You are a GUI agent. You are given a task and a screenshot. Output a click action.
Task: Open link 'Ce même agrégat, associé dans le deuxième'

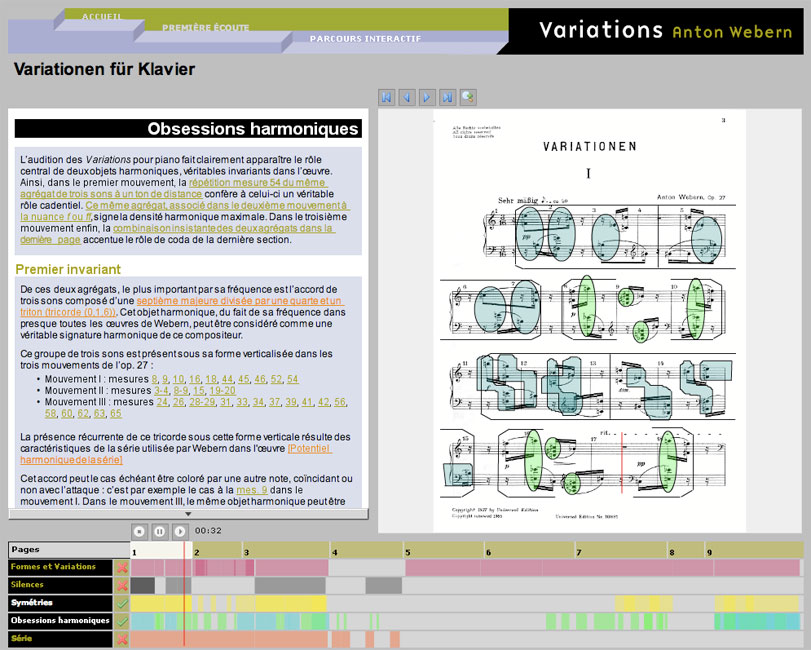217,205
